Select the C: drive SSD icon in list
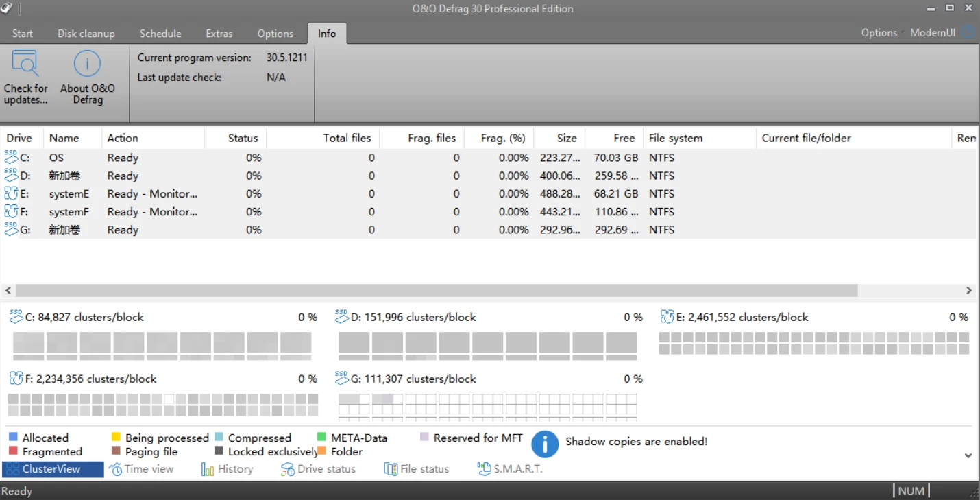The image size is (980, 500). click(x=11, y=157)
